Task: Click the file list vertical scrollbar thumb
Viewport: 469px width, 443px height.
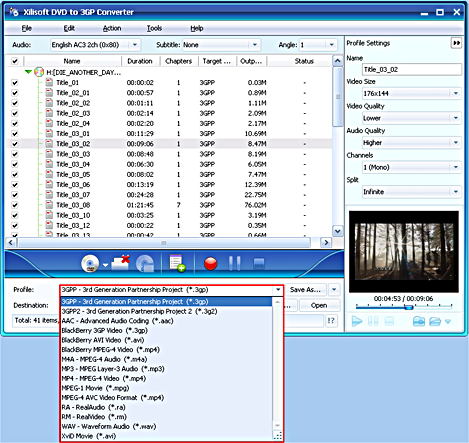Action: [x=338, y=97]
